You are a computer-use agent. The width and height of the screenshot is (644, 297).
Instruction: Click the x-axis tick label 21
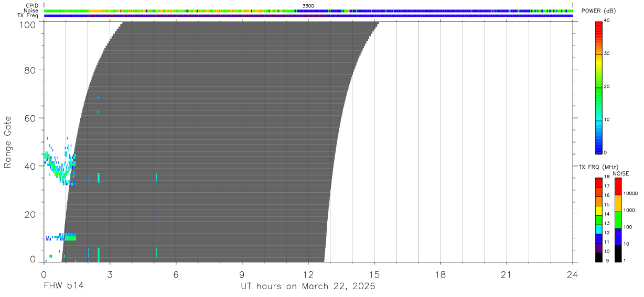point(506,275)
